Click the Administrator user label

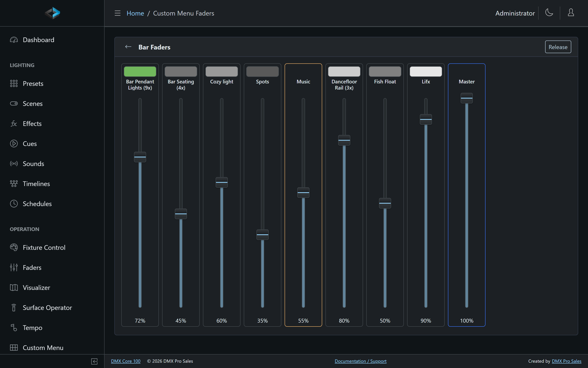(515, 13)
